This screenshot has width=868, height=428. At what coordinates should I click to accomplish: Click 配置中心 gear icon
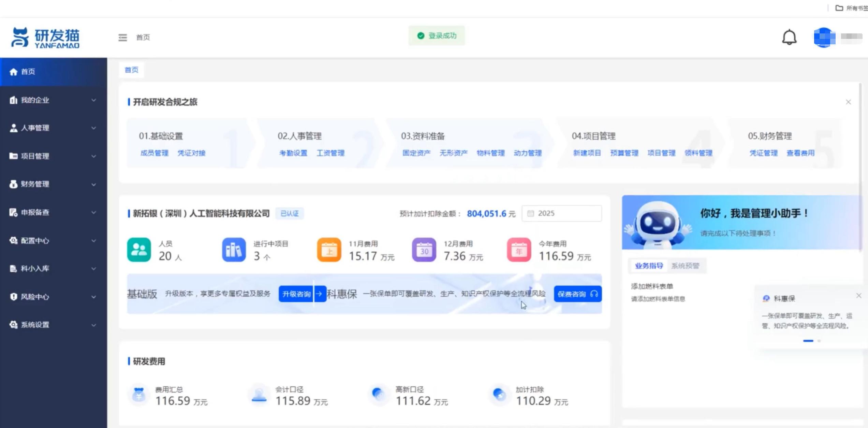click(13, 240)
